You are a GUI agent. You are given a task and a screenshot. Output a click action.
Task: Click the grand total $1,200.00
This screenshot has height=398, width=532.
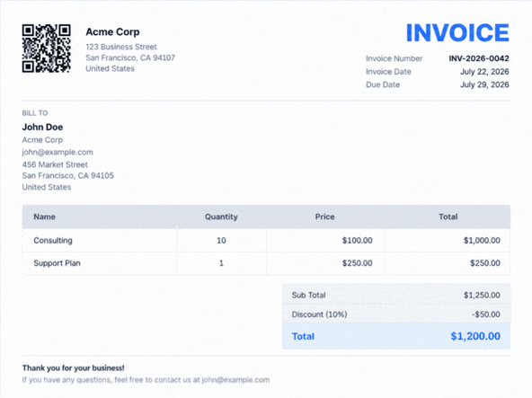coord(475,336)
